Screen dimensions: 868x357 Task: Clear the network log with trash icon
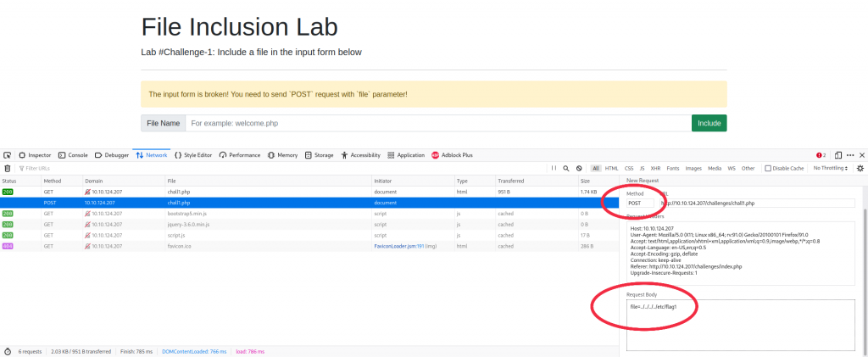(8, 168)
